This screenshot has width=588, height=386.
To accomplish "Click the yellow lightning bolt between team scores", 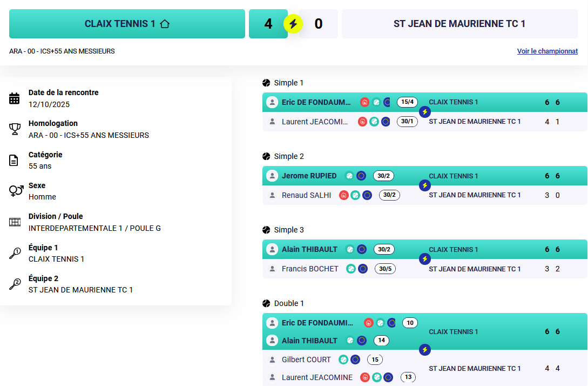I will 293,24.
